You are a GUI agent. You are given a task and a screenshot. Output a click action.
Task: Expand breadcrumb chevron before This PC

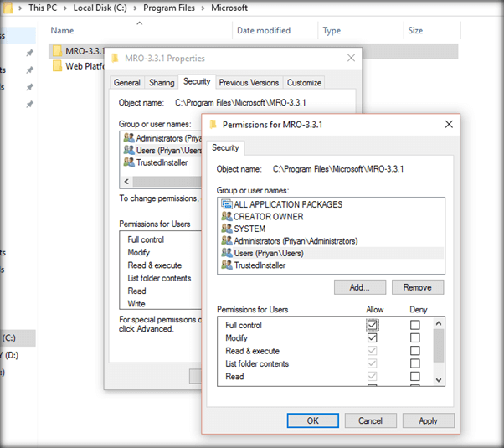(x=20, y=8)
